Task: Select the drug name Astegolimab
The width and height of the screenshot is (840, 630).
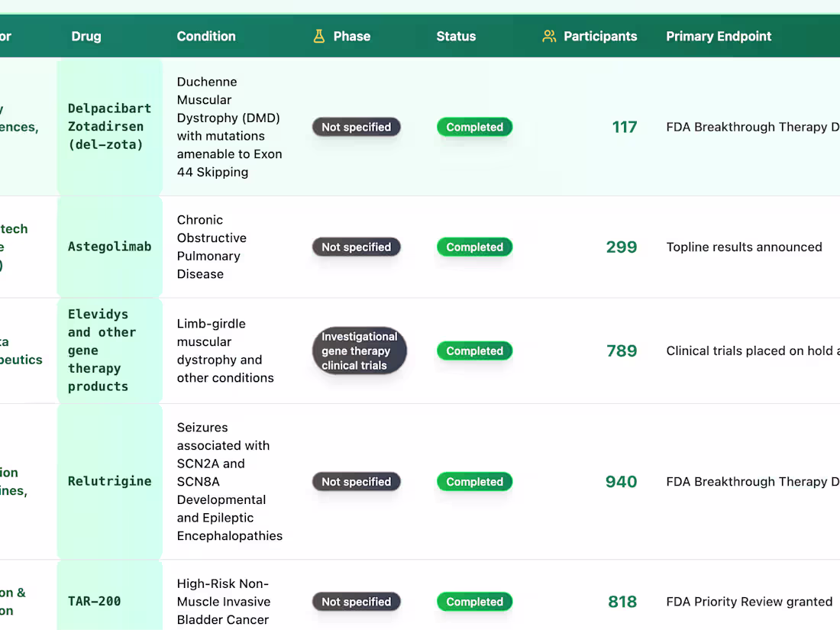Action: (108, 247)
